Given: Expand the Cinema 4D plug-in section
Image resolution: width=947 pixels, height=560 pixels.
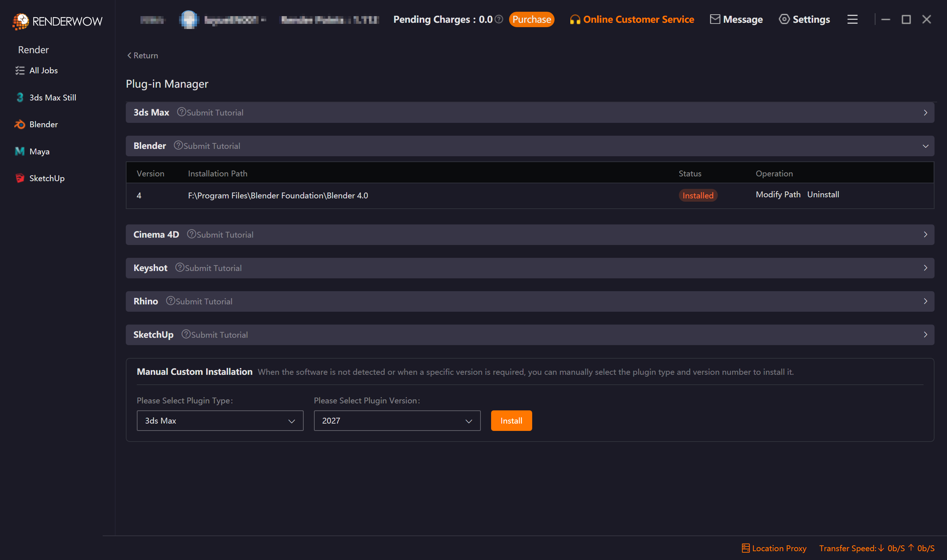Looking at the screenshot, I should 925,234.
